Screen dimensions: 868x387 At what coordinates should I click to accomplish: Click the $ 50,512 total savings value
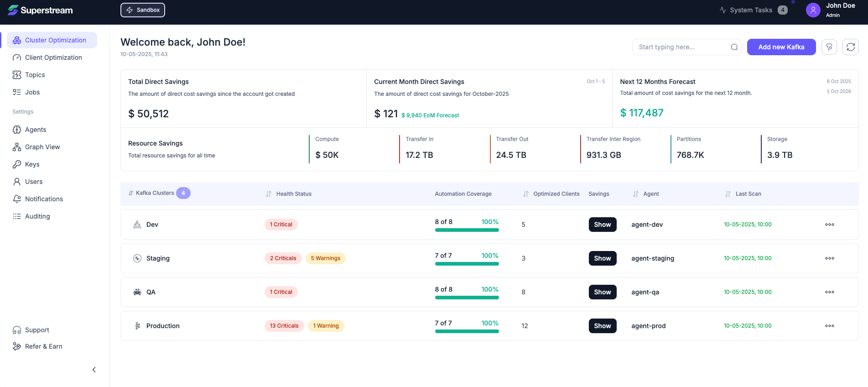[x=148, y=114]
